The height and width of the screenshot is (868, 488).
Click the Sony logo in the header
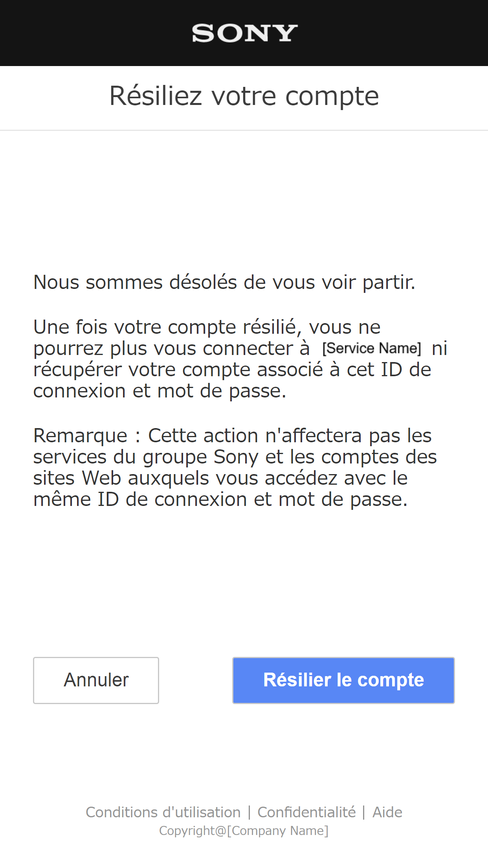pos(244,33)
